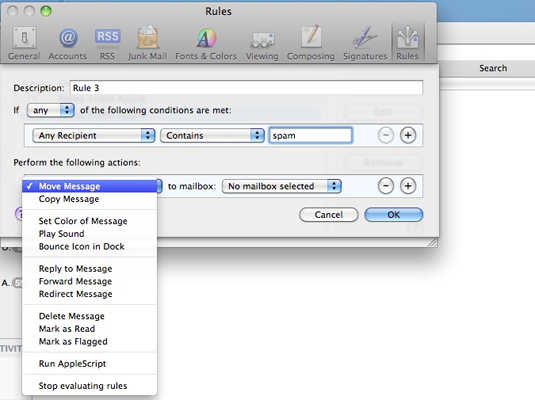The image size is (535, 400).
Task: Open the No mailbox selected dropdown
Action: (281, 186)
